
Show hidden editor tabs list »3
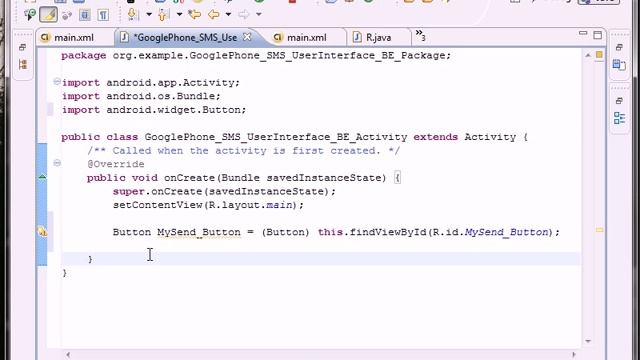coord(420,35)
